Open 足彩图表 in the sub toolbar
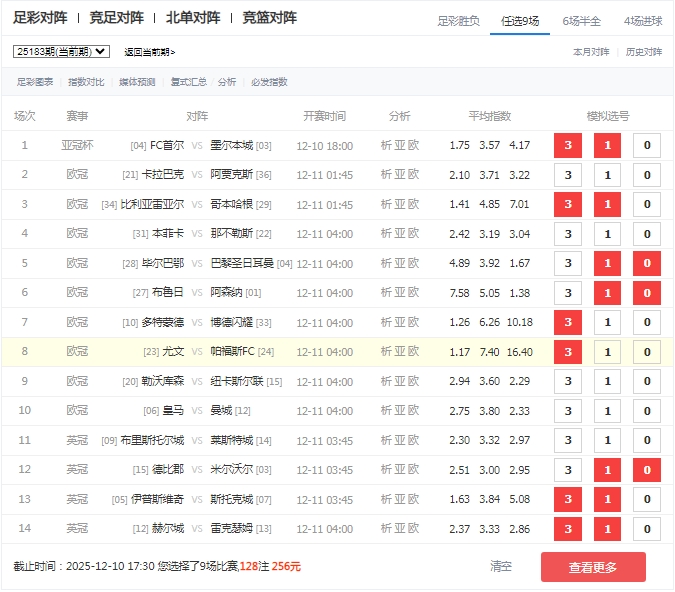This screenshot has height=592, width=675. [35, 82]
